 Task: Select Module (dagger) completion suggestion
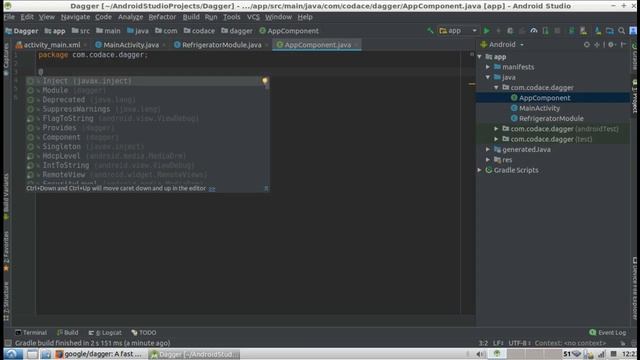click(x=147, y=90)
